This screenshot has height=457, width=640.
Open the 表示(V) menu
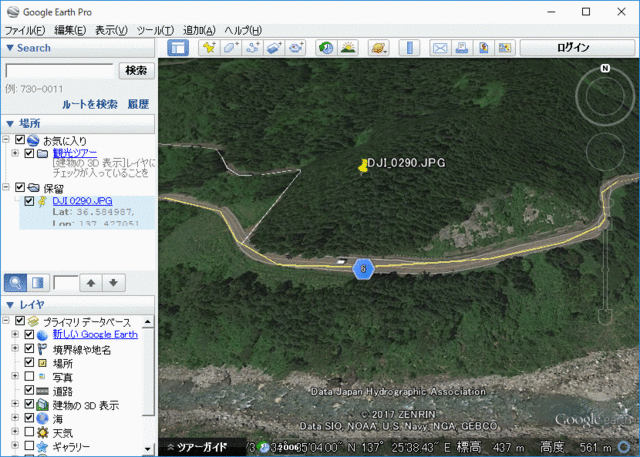111,31
